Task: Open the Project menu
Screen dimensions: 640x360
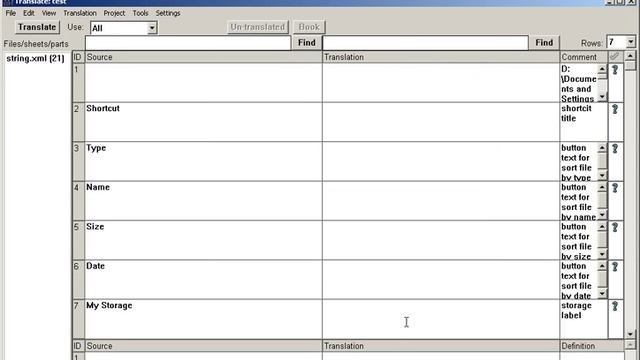Action: coord(114,13)
